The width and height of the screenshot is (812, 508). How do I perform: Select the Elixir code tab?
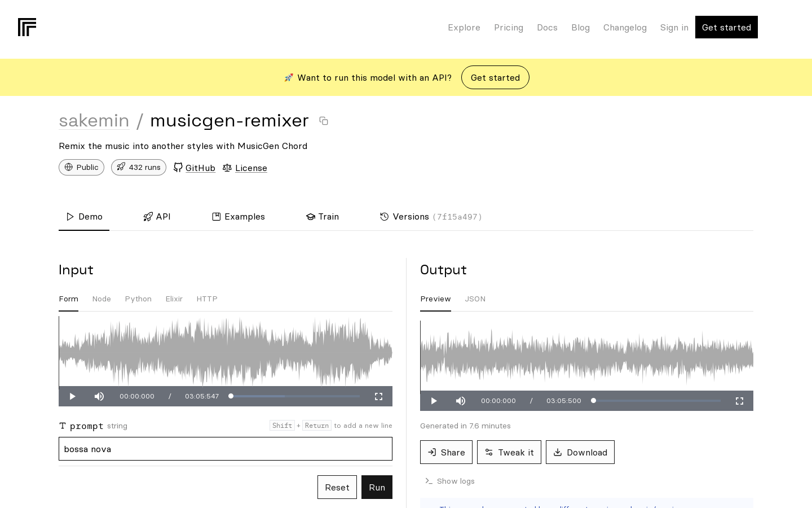174,299
